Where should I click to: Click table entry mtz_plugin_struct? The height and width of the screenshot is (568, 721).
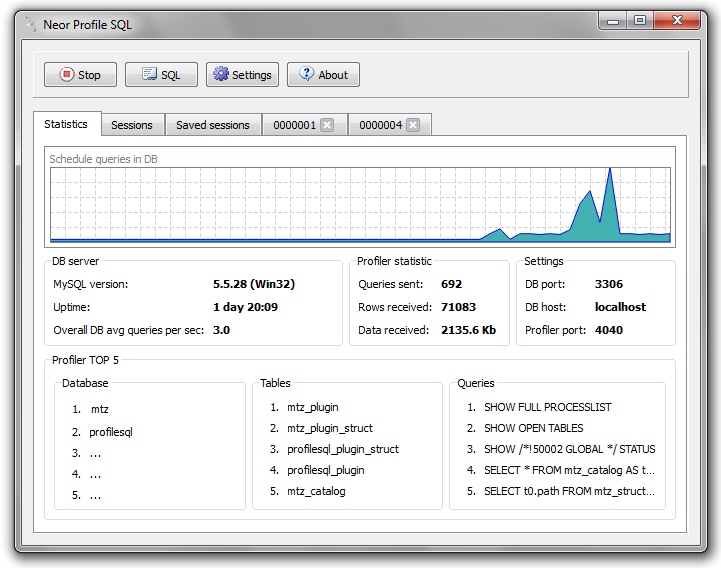(x=330, y=429)
